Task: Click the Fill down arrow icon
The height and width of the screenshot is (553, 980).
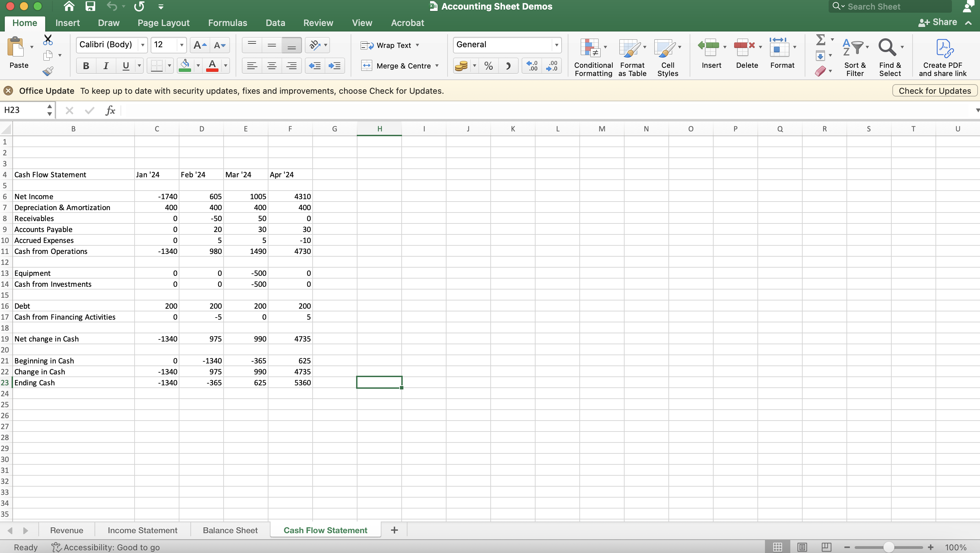Action: point(820,56)
